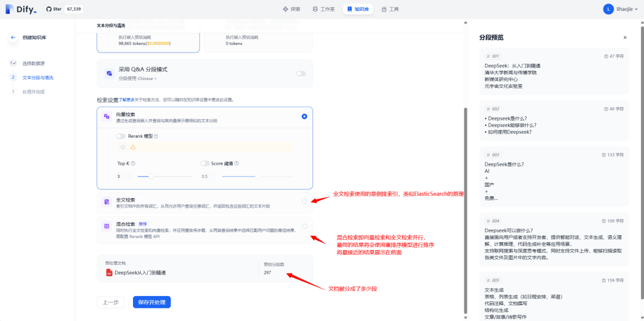Click the 向量检索 icon
The width and height of the screenshot is (644, 321).
[106, 117]
